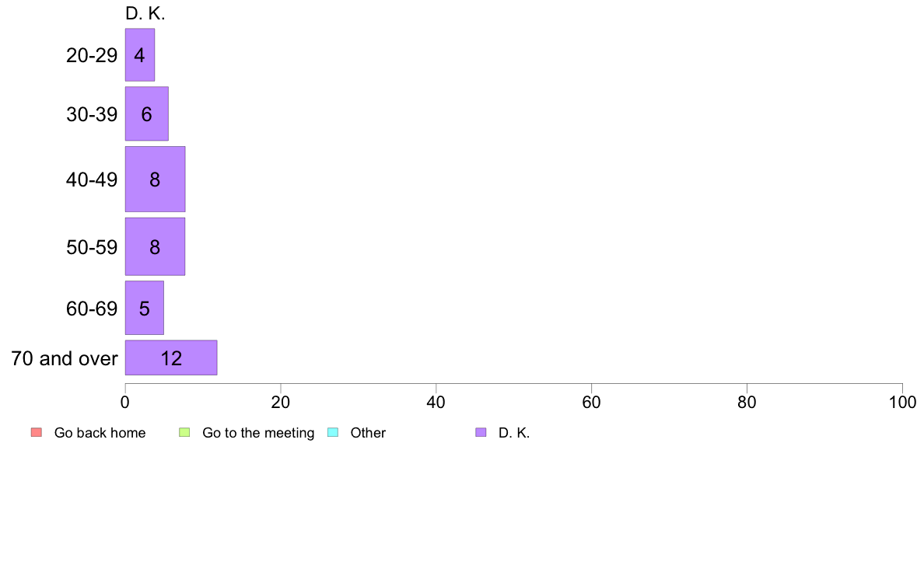This screenshot has width=924, height=572.
Task: Click the D. K. chart title
Action: click(145, 13)
